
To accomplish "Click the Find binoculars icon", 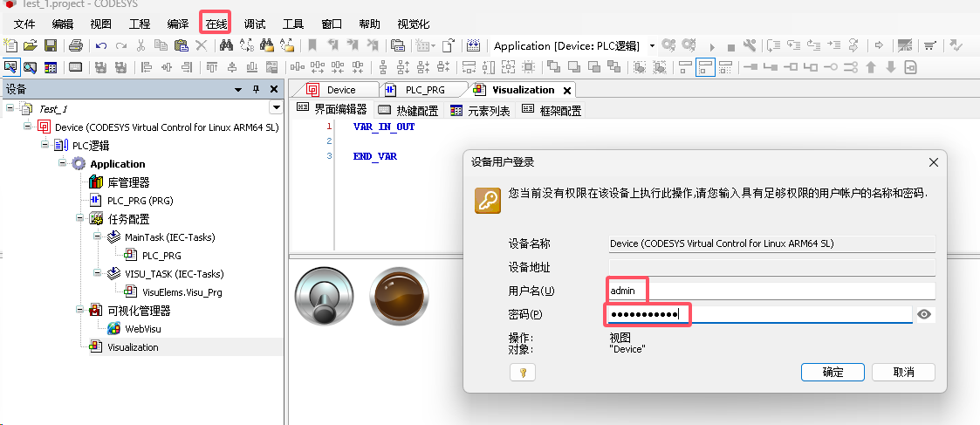I will [226, 45].
